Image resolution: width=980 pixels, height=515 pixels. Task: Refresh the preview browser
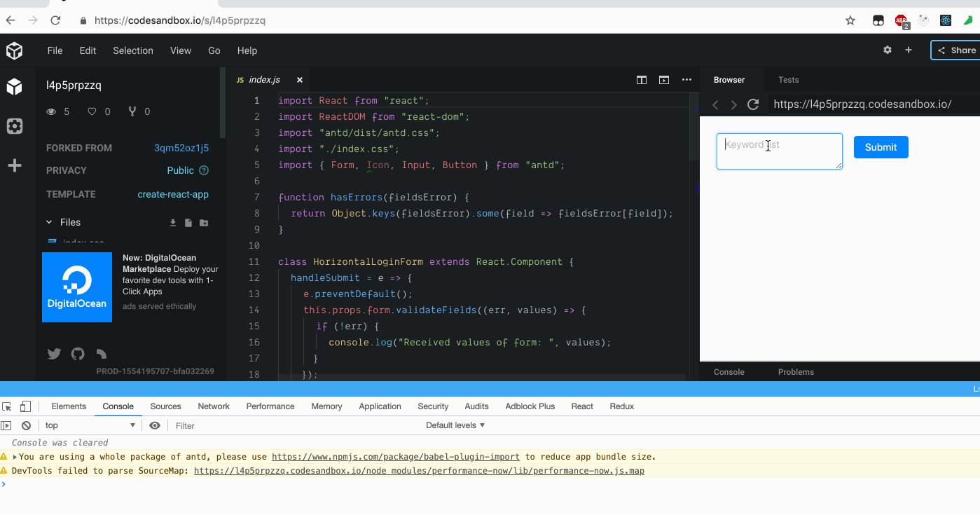(752, 104)
